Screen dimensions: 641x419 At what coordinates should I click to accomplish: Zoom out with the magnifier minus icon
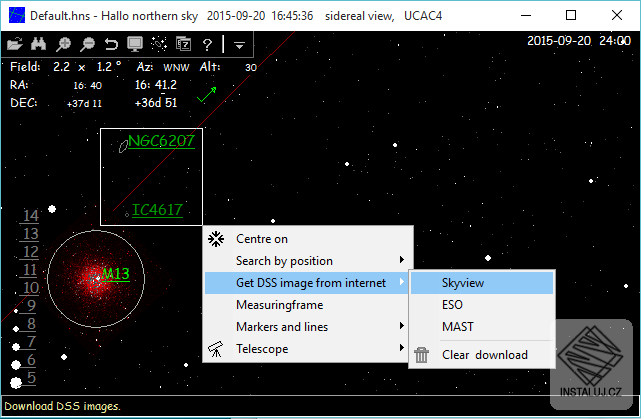point(87,44)
